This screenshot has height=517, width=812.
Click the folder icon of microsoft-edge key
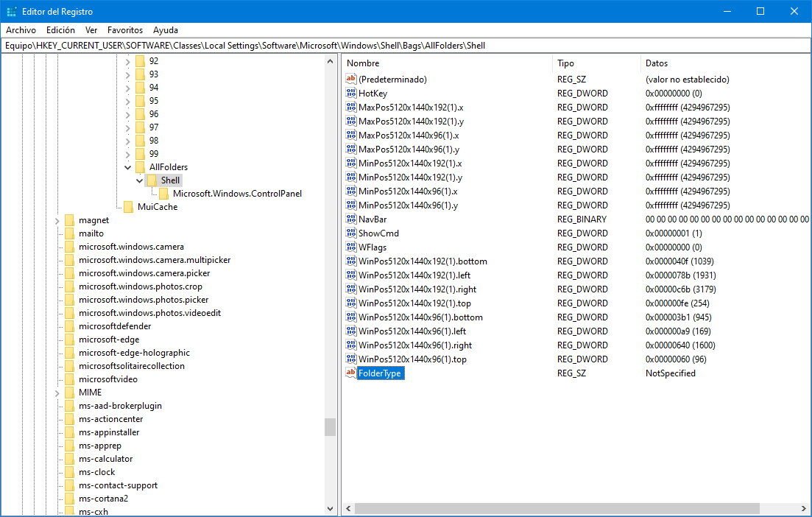tap(70, 340)
